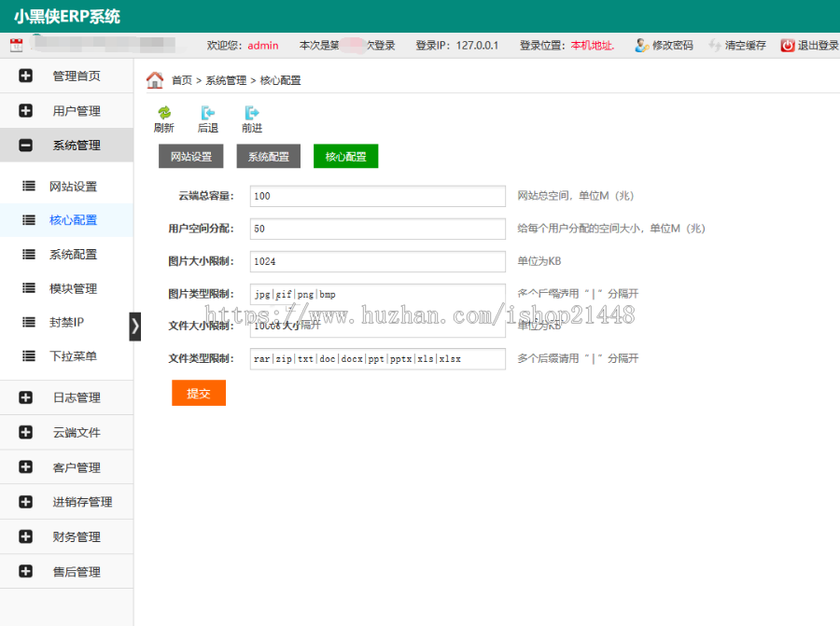
Task: Click the red Logout (退出登录) power icon
Action: pyautogui.click(x=788, y=46)
